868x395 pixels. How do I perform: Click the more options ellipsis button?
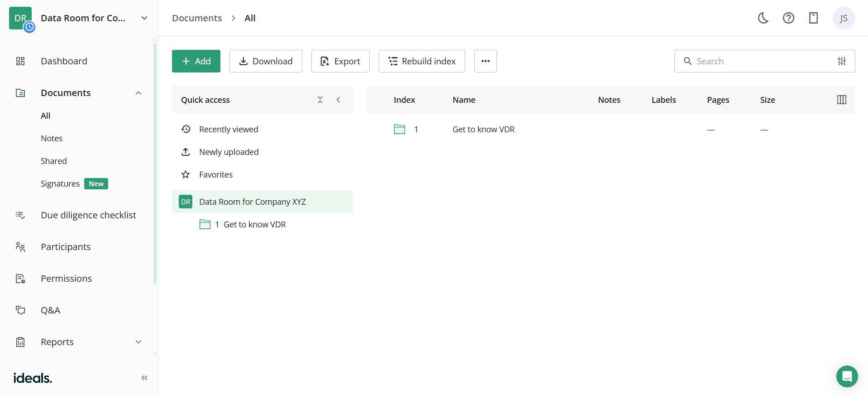485,61
